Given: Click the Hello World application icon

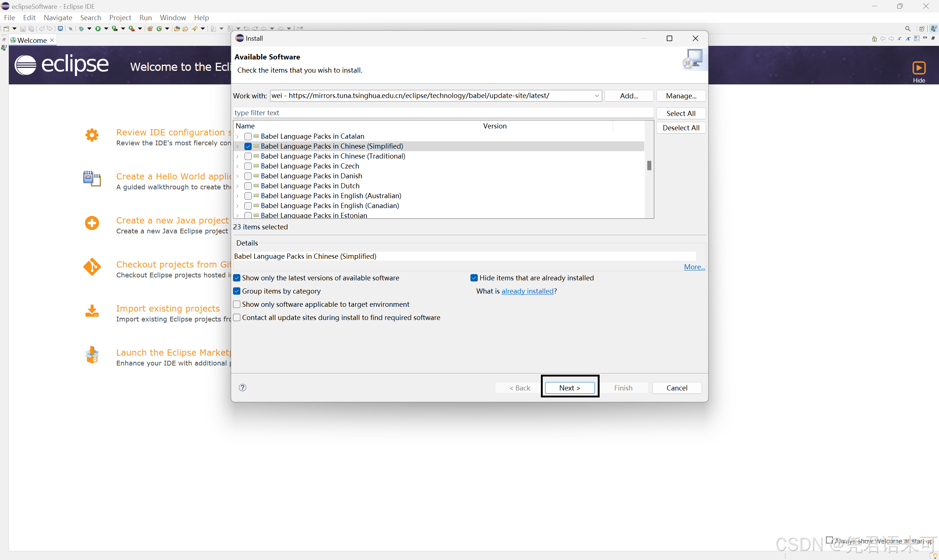Looking at the screenshot, I should coord(92,178).
